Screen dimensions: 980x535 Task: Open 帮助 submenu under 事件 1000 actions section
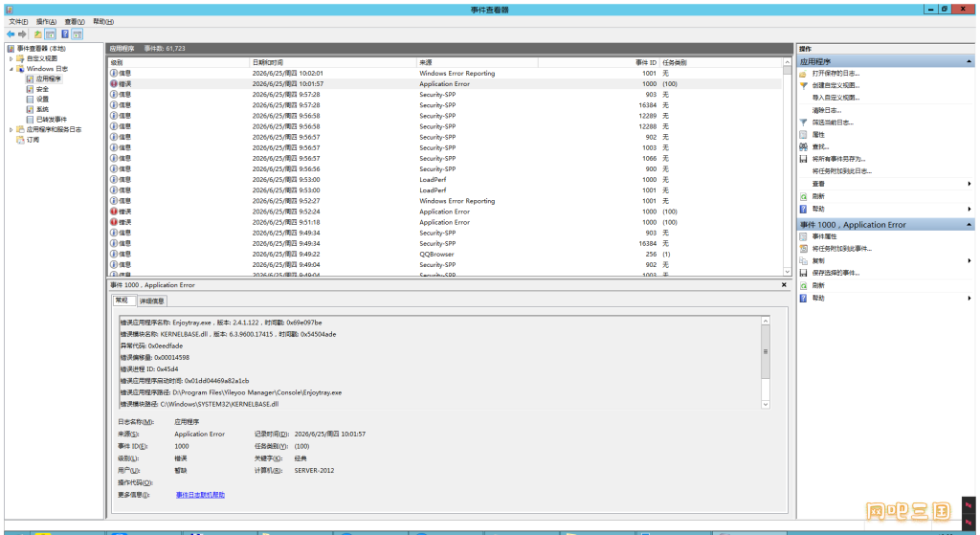tap(818, 298)
